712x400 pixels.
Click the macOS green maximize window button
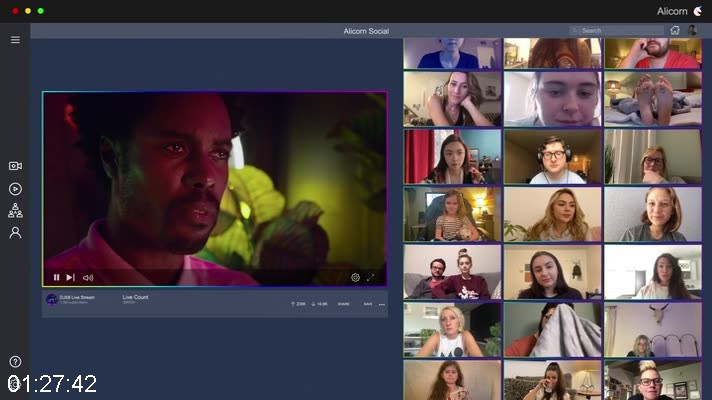[x=40, y=11]
